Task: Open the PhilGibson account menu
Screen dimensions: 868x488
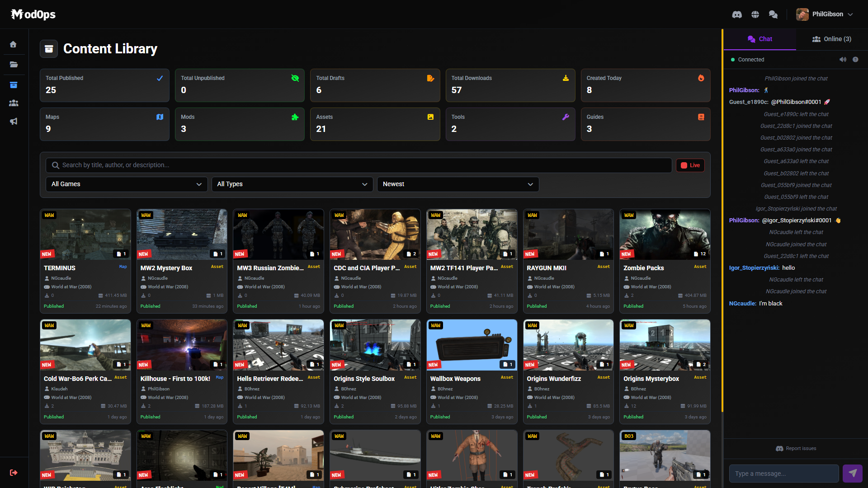Action: coord(824,14)
